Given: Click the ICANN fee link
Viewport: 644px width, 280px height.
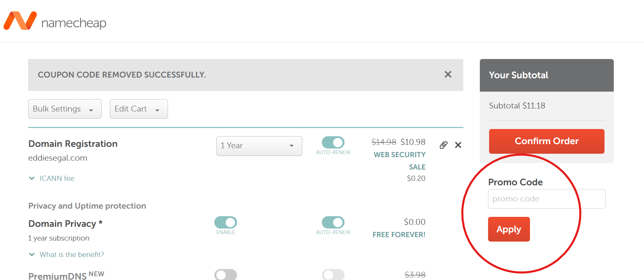Looking at the screenshot, I should click(57, 178).
